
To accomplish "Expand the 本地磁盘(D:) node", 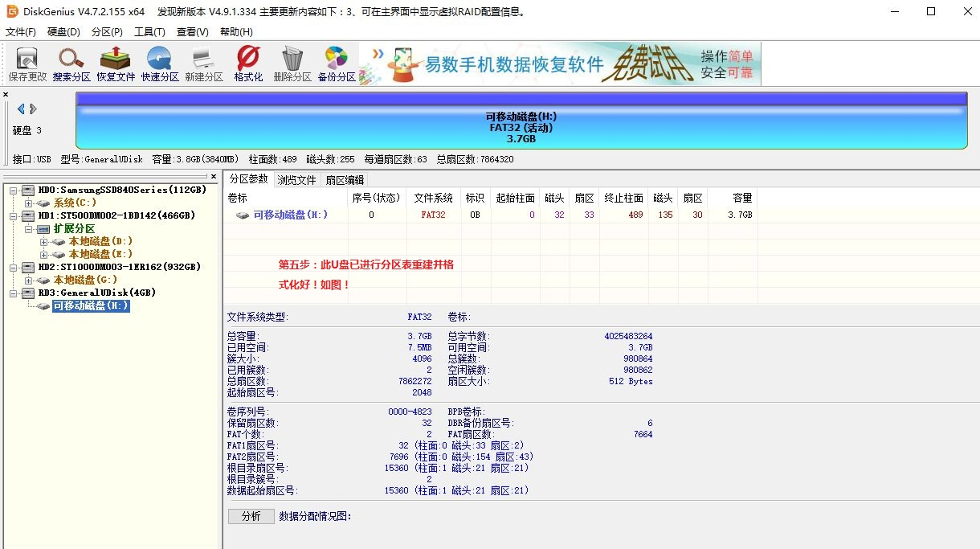I will (x=44, y=242).
